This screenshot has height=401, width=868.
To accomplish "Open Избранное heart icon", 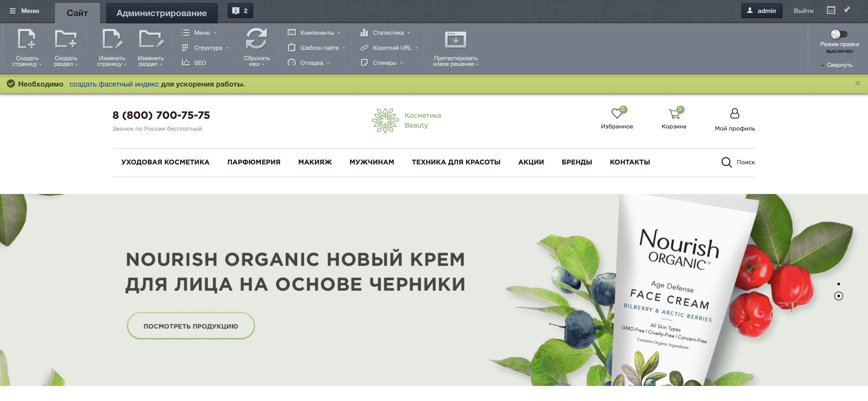I will (x=617, y=114).
